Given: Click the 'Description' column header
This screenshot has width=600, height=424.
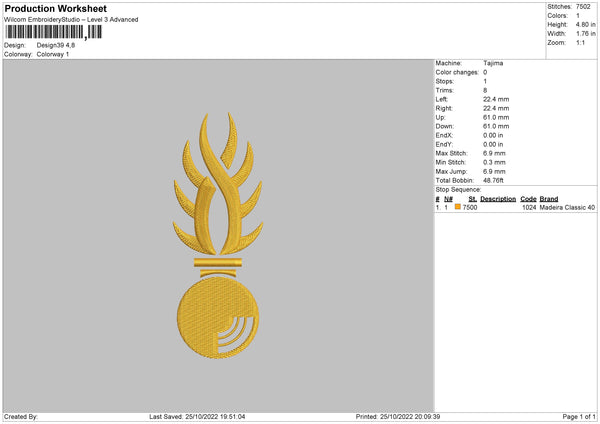Looking at the screenshot, I should click(x=498, y=199).
